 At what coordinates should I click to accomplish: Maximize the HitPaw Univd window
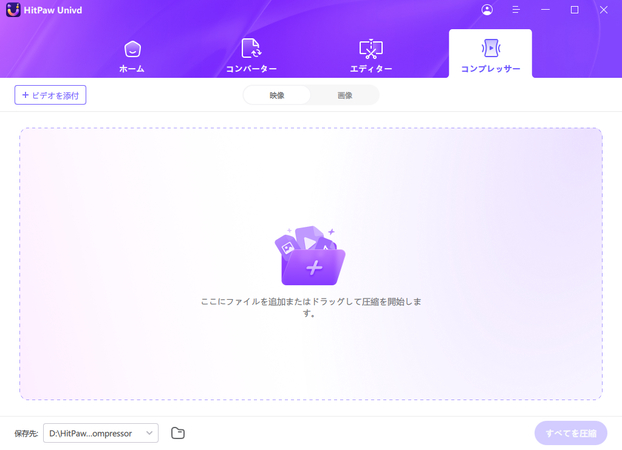tap(575, 10)
